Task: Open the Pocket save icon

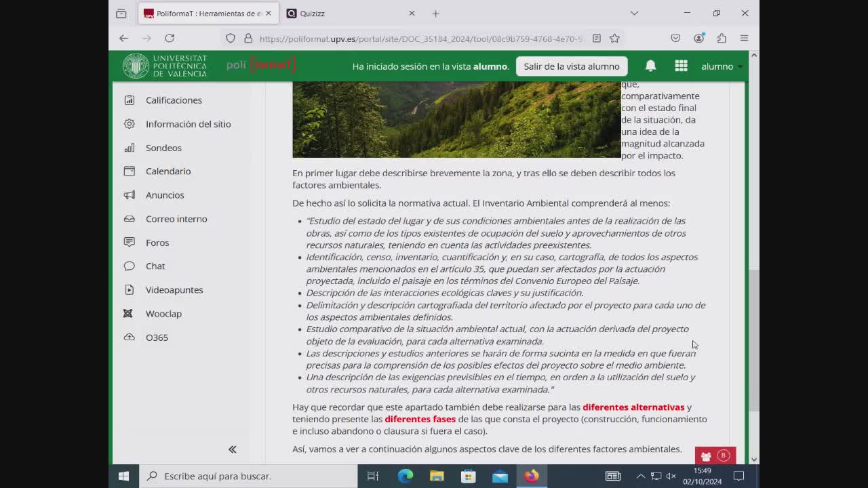Action: pyautogui.click(x=675, y=39)
